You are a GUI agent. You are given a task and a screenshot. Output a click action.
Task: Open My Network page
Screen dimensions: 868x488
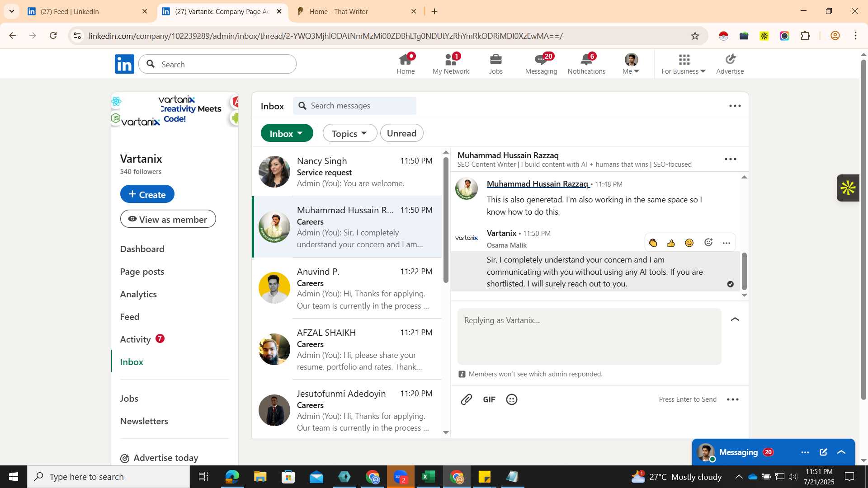(451, 64)
